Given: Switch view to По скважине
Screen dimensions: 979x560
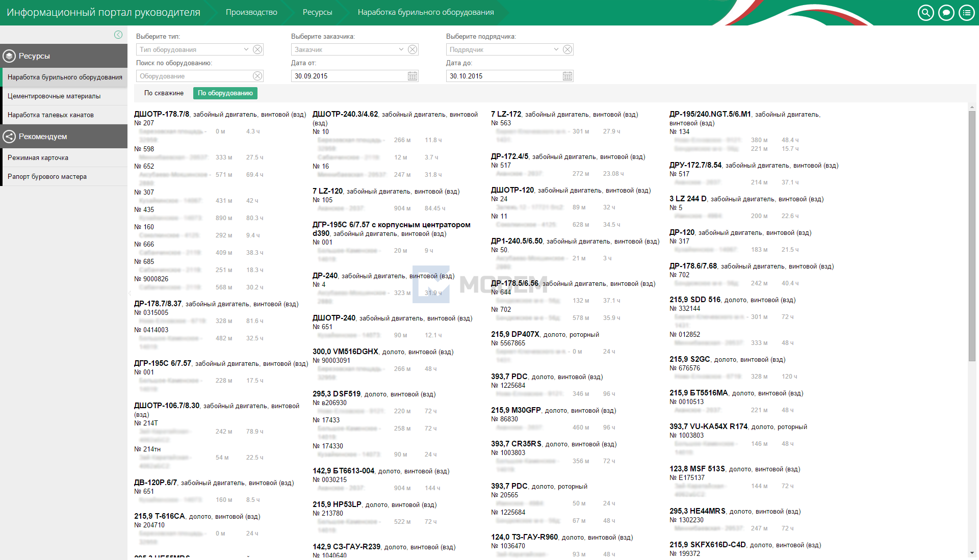Looking at the screenshot, I should tap(164, 93).
